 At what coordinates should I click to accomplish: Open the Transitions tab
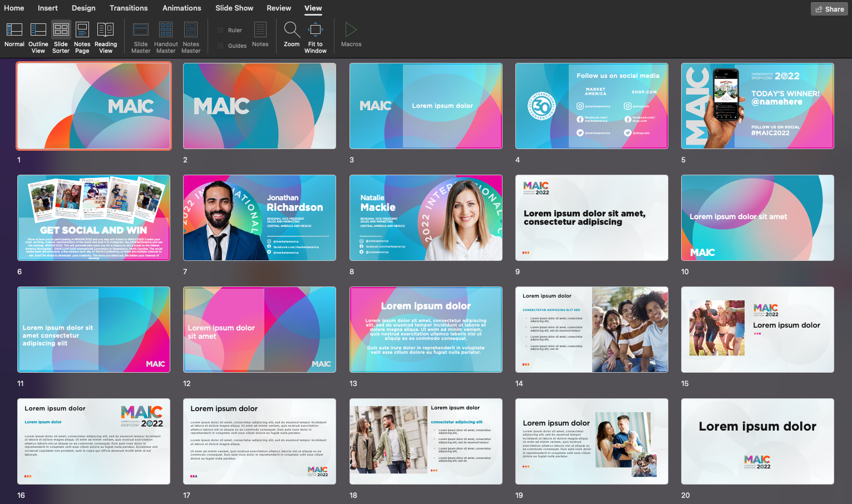click(x=129, y=8)
